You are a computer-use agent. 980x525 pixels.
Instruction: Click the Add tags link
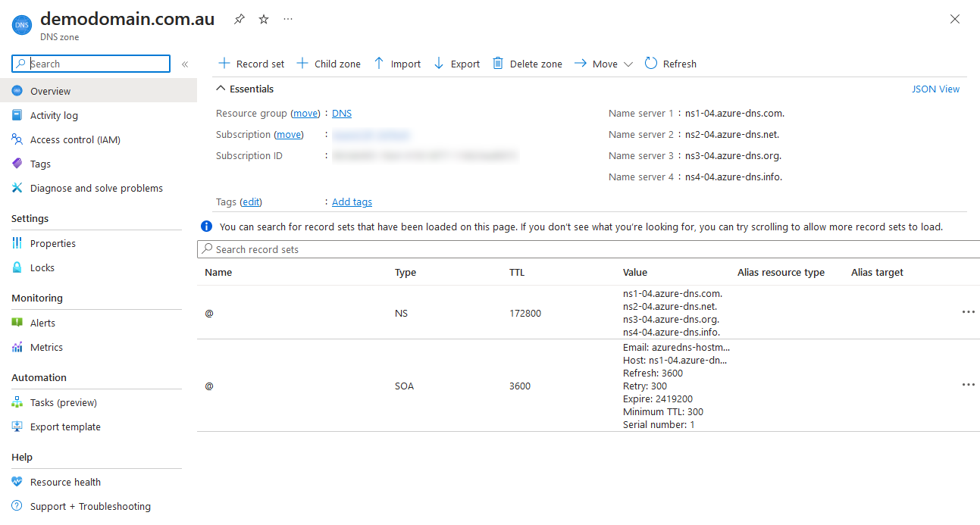pyautogui.click(x=352, y=202)
